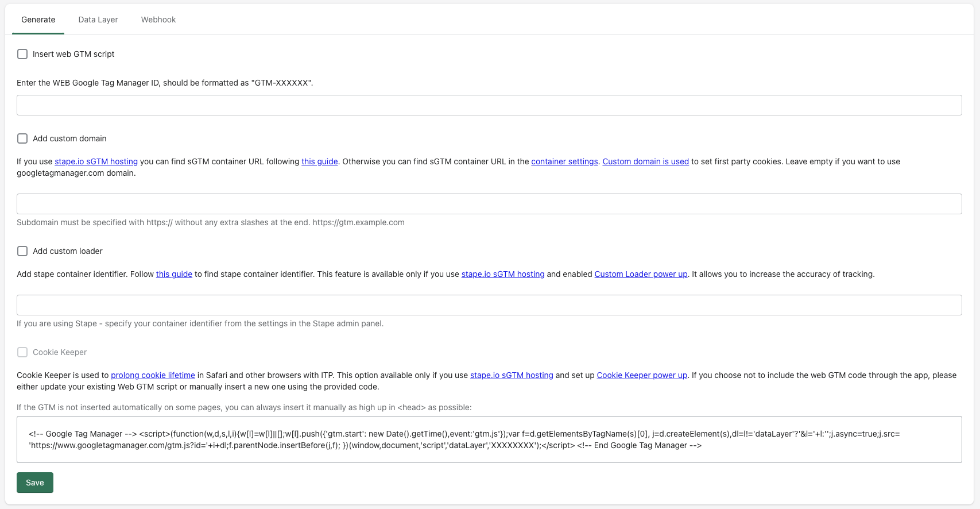Viewport: 980px width, 509px height.
Task: Open 'Custom domain is used' link
Action: coord(645,161)
